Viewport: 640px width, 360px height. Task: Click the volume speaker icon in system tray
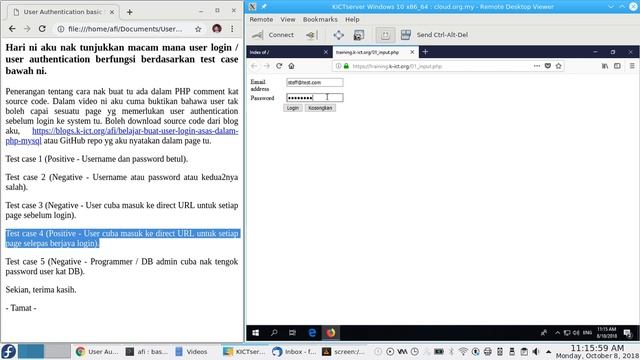[536, 352]
